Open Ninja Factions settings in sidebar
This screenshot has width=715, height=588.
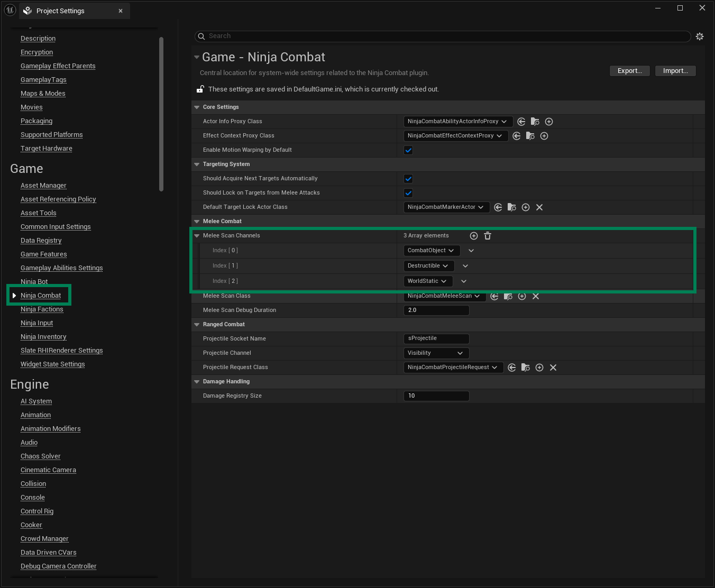point(42,309)
